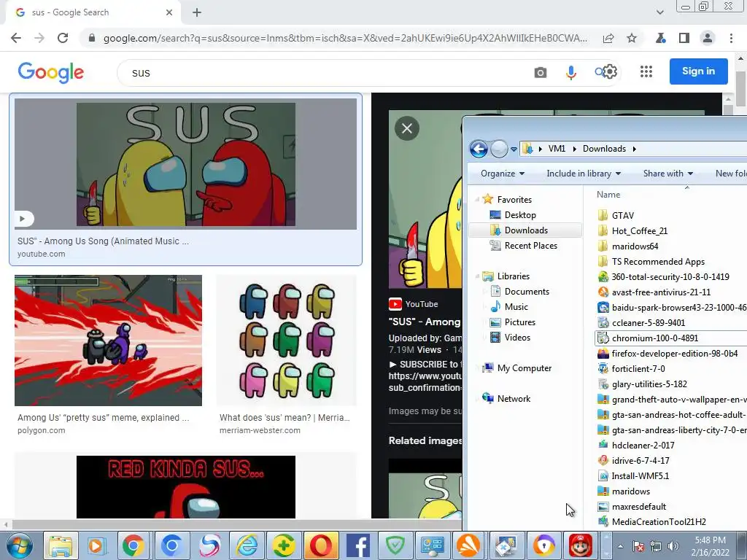Select the ccleaner-5-89-9401 file

tap(648, 323)
